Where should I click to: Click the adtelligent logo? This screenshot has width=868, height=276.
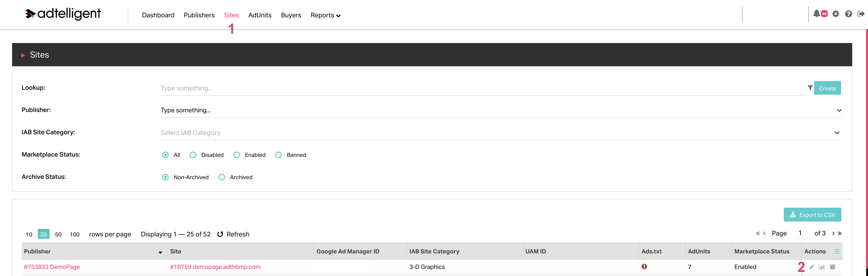pyautogui.click(x=63, y=14)
